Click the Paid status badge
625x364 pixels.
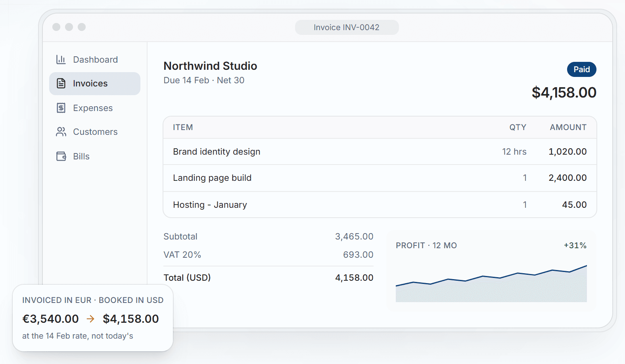(x=581, y=69)
